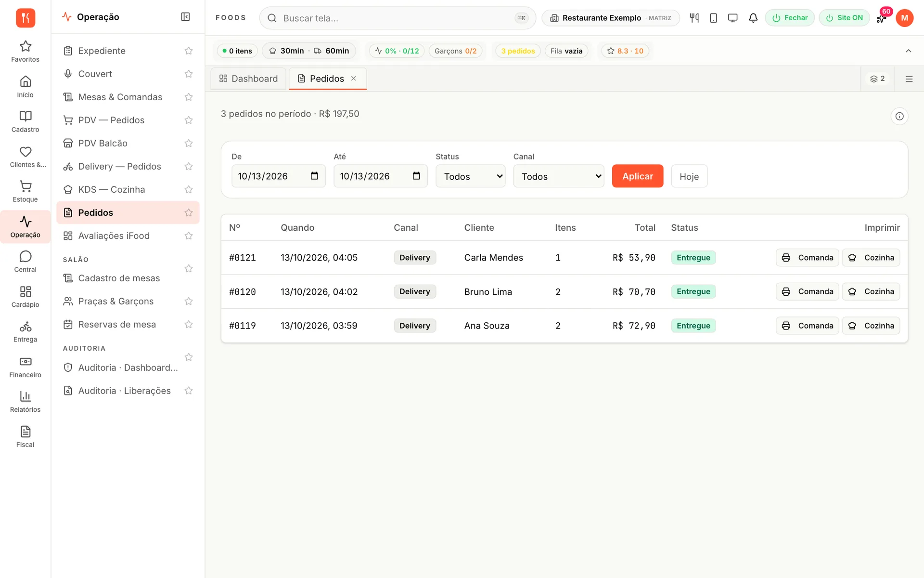Click the Buscar tela search field
This screenshot has height=578, width=924.
coord(398,18)
